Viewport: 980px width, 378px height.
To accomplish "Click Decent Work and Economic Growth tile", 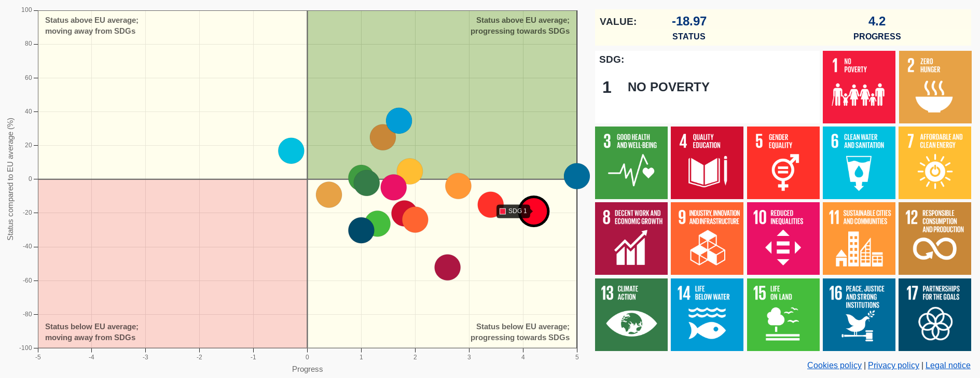I will pos(631,239).
